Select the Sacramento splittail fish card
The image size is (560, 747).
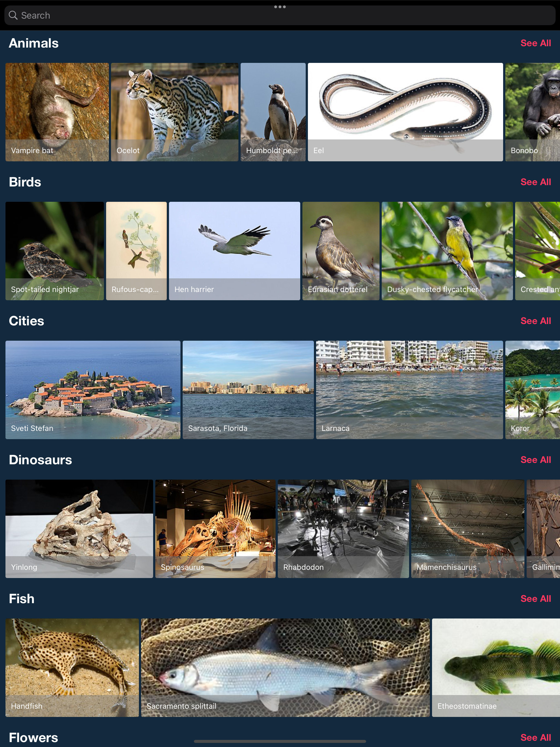click(x=285, y=667)
